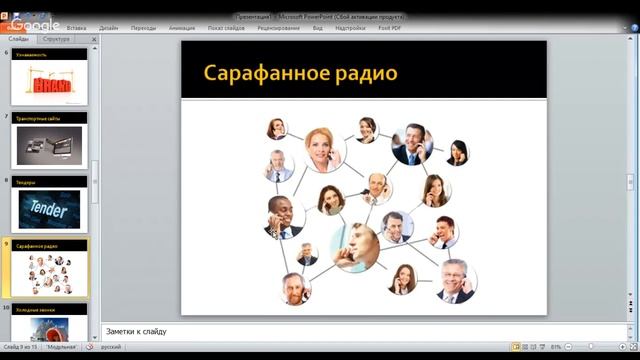
Task: Click the slide title Сарафанное радио
Action: click(x=300, y=73)
